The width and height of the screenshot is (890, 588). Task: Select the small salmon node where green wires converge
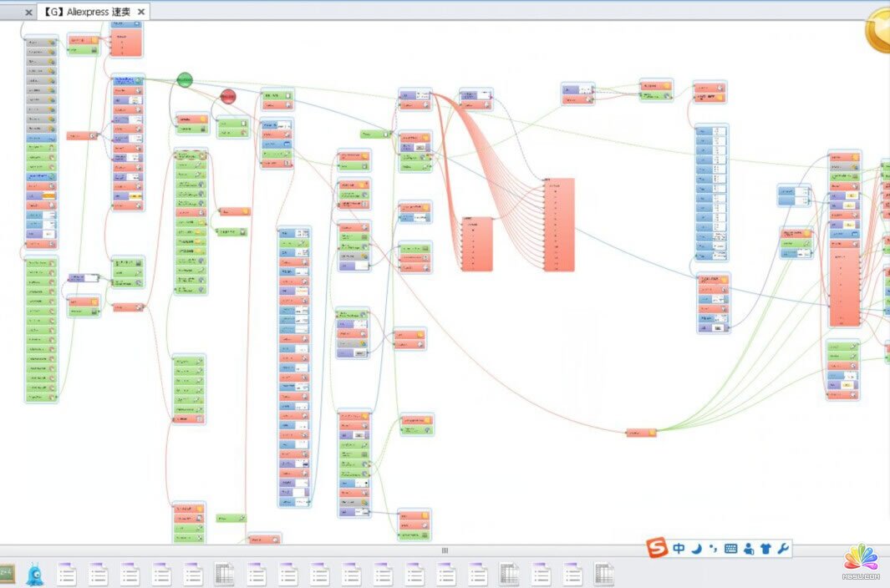pos(641,433)
